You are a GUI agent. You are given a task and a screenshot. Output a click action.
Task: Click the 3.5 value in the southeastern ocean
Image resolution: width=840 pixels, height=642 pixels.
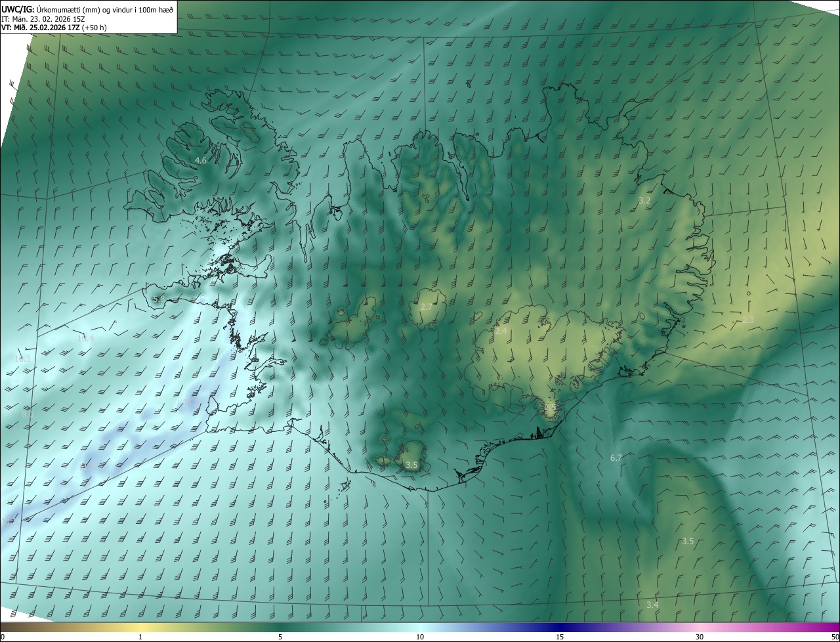pos(688,542)
